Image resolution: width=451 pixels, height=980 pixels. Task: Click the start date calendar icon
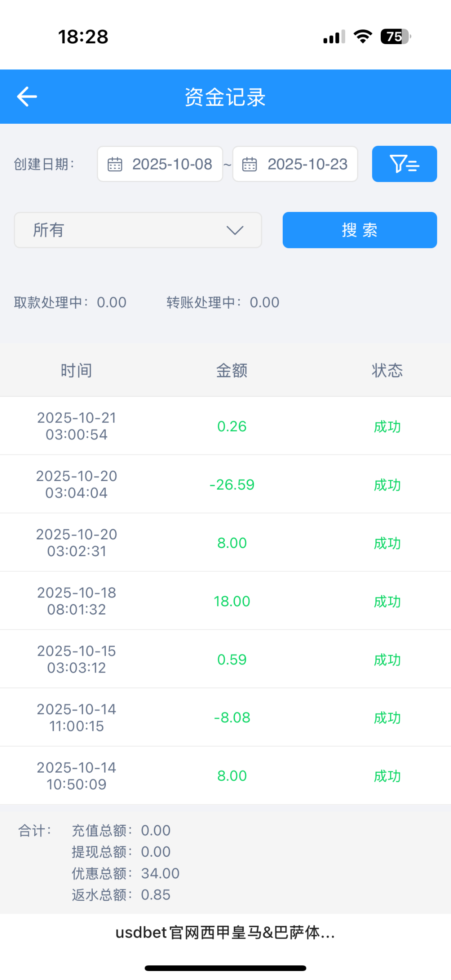[115, 164]
